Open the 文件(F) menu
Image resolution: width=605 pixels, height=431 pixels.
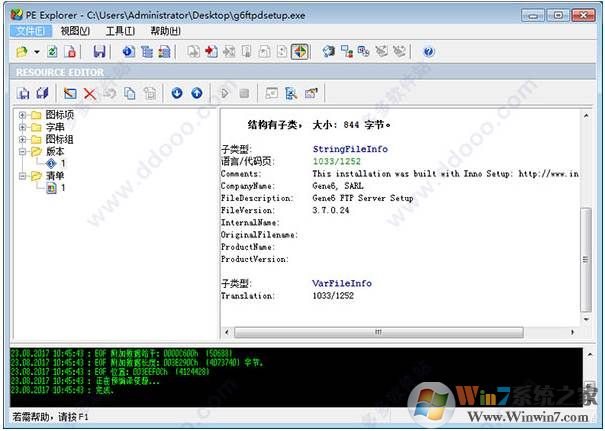pyautogui.click(x=30, y=31)
